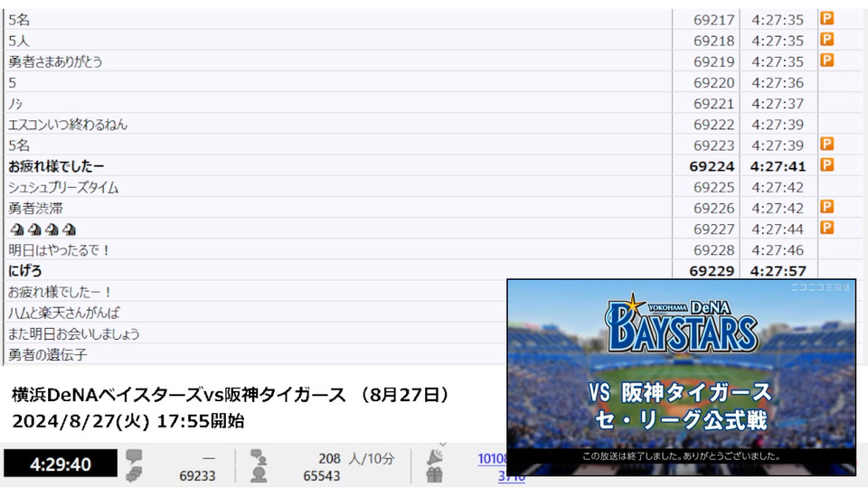Click the premium P icon on row 69219
This screenshot has width=868, height=488.
[x=826, y=61]
